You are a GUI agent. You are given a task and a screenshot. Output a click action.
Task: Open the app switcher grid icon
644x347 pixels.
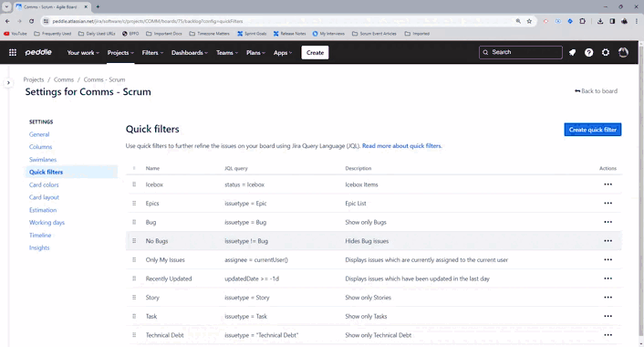pos(13,53)
